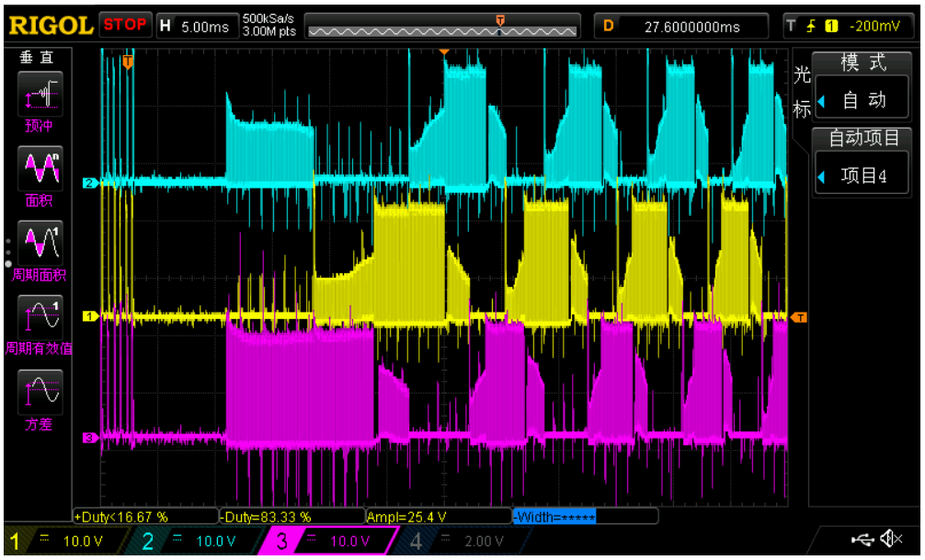Click the muted speaker icon
925x560 pixels.
tap(891, 539)
